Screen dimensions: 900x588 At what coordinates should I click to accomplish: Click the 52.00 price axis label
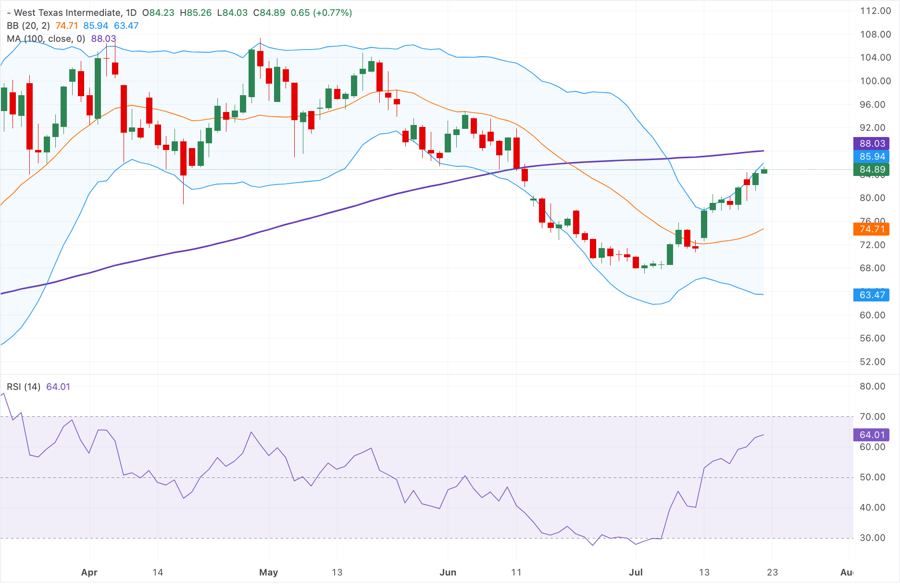pos(873,362)
